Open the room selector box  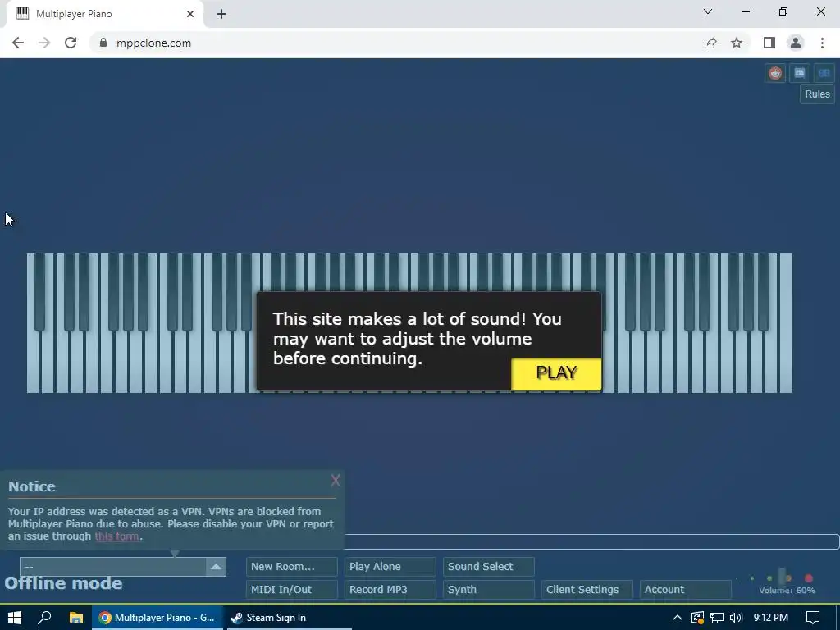point(123,567)
